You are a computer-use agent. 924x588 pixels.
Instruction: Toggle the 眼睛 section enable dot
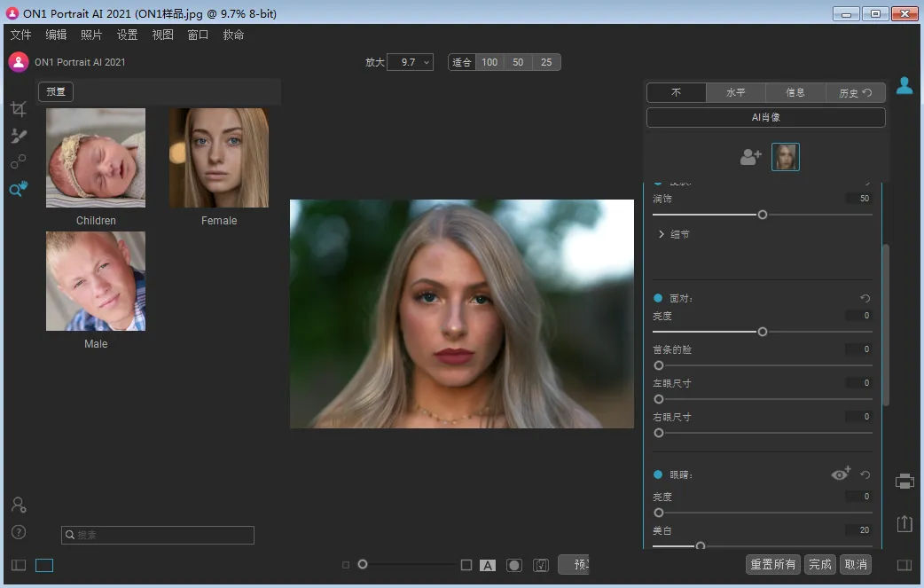coord(656,474)
